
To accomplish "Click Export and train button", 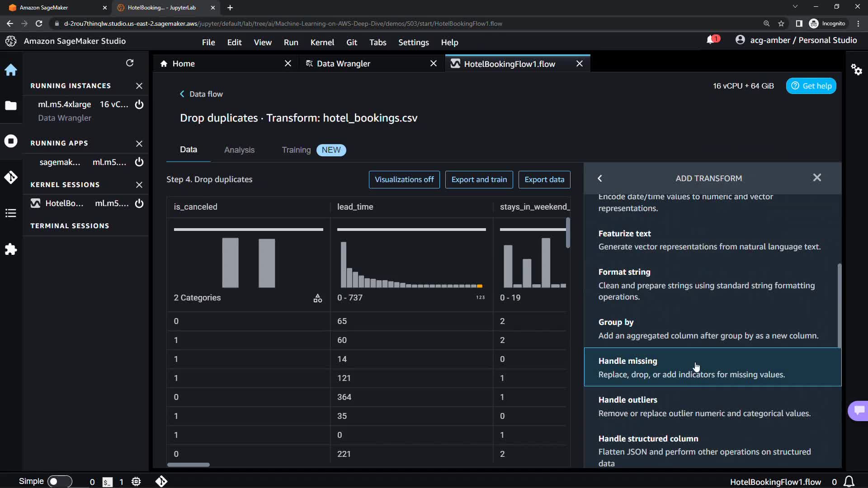I will point(479,179).
